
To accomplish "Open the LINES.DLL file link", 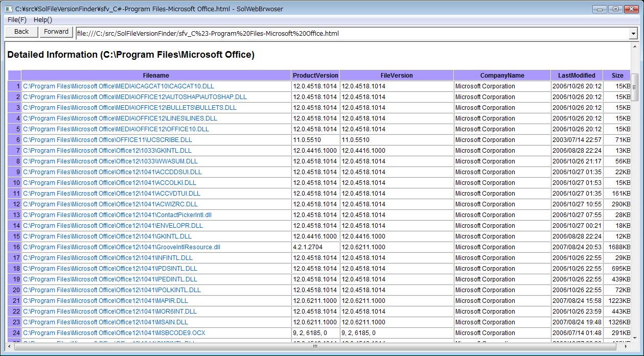I will (x=120, y=118).
